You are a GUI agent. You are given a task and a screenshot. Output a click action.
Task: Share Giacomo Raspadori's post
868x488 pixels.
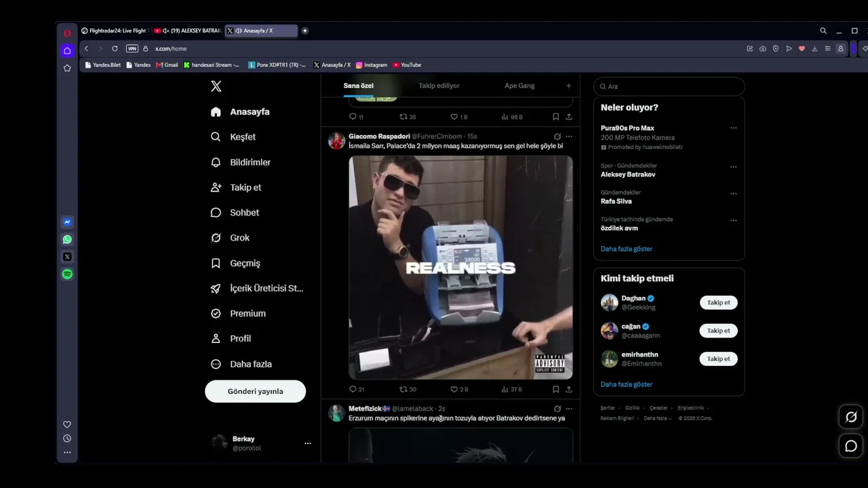569,389
